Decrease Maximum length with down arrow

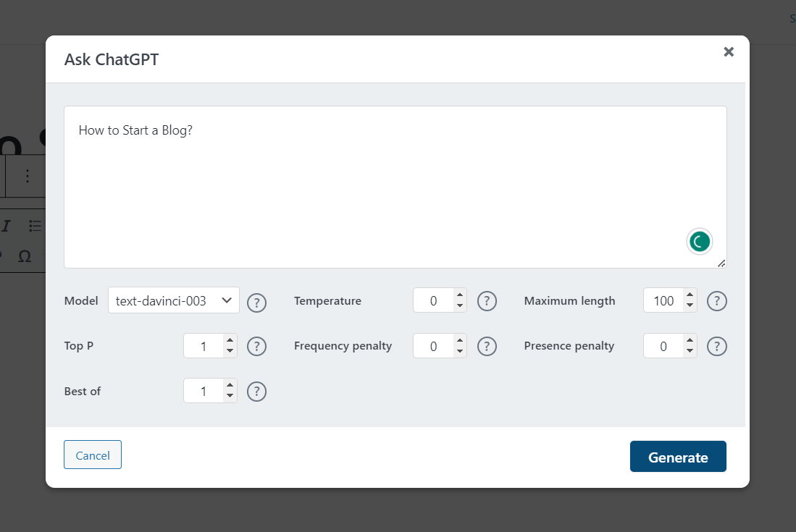coord(690,305)
